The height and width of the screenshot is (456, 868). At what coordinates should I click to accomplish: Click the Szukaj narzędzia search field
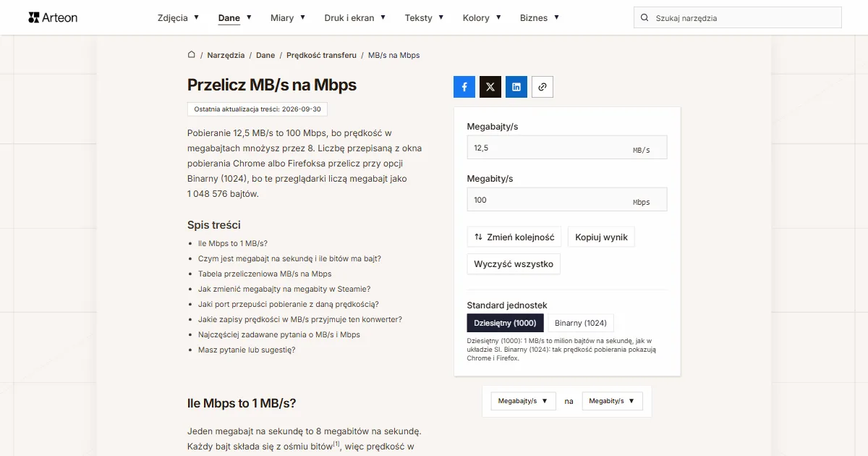point(738,18)
